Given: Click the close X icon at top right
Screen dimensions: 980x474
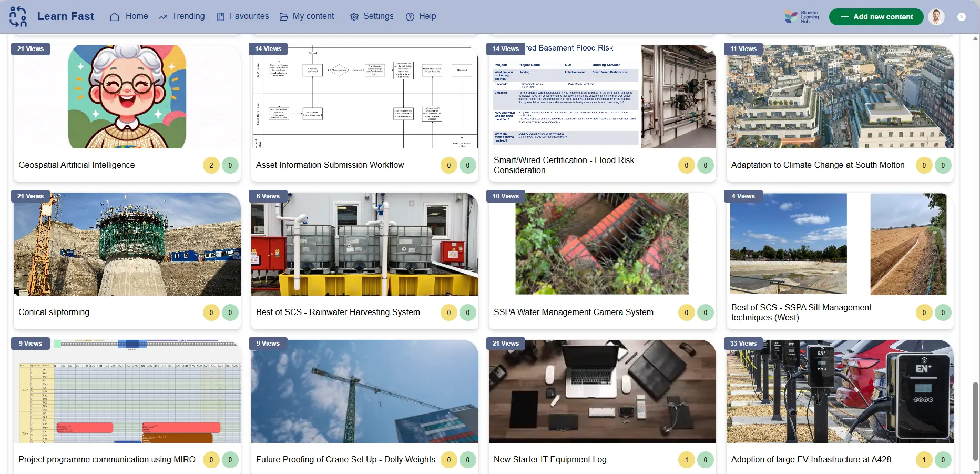Looking at the screenshot, I should click(962, 17).
